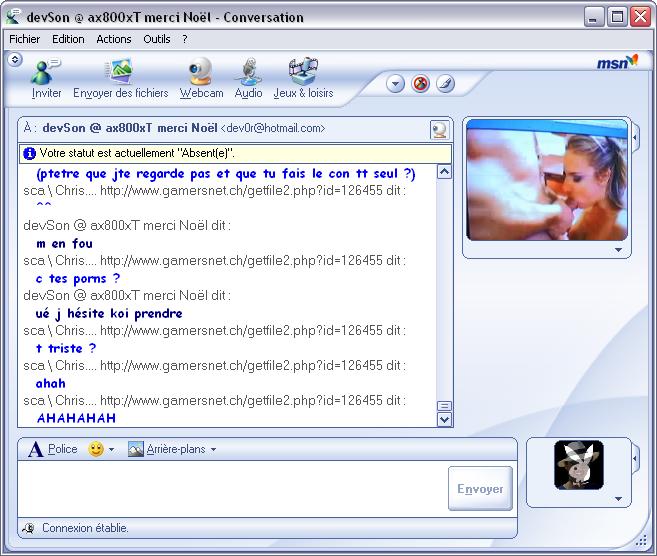Open options arrow under the contact's display picture

point(618,250)
